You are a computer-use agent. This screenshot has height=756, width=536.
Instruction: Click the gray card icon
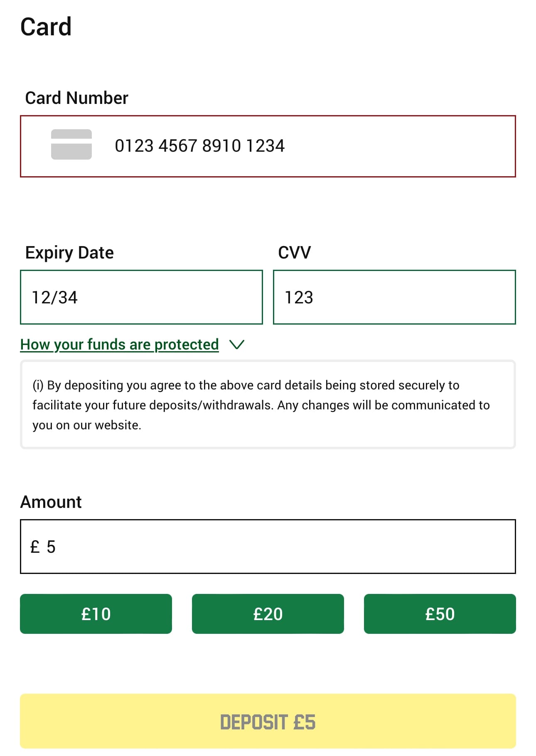(x=71, y=145)
